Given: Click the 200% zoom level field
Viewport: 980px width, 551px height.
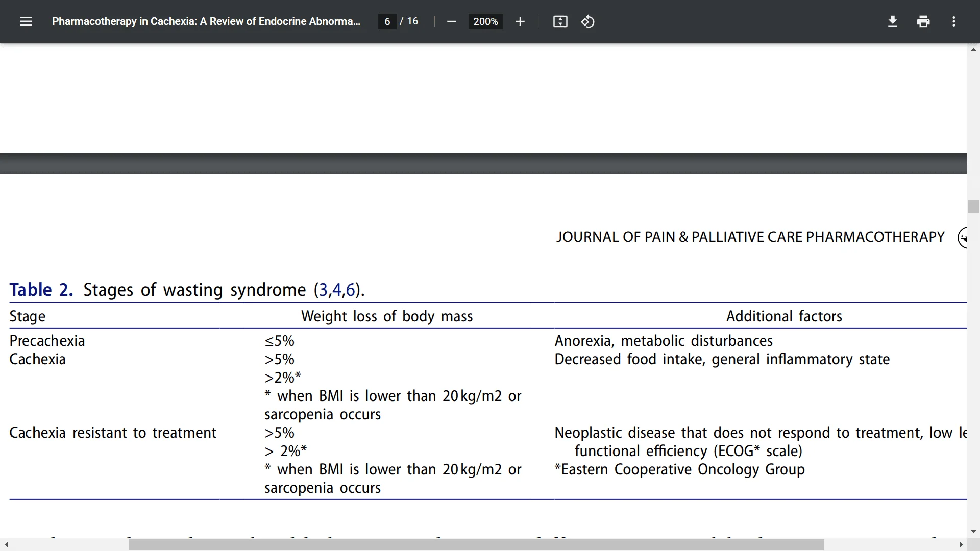Looking at the screenshot, I should point(485,21).
